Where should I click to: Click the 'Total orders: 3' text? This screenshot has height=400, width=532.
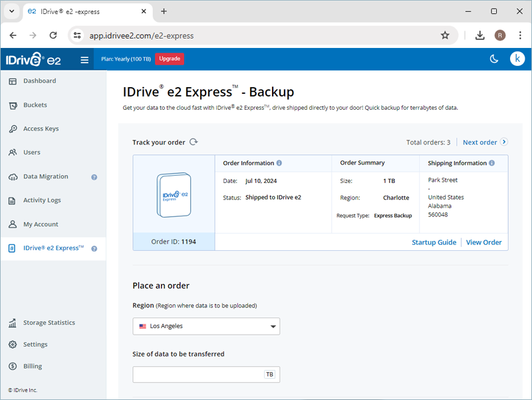428,142
